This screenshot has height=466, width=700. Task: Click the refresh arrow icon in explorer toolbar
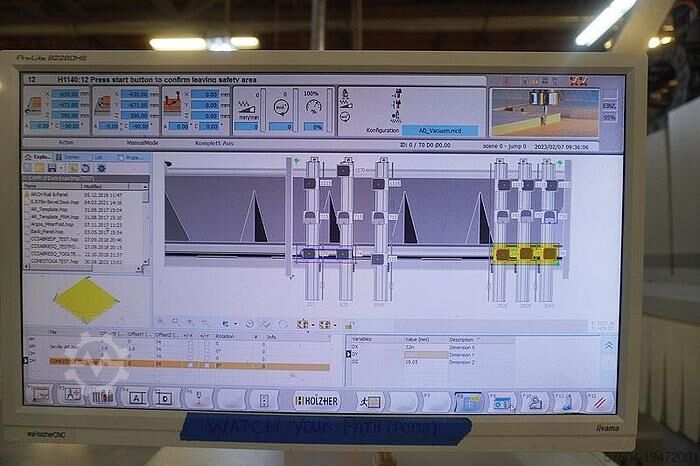86,167
